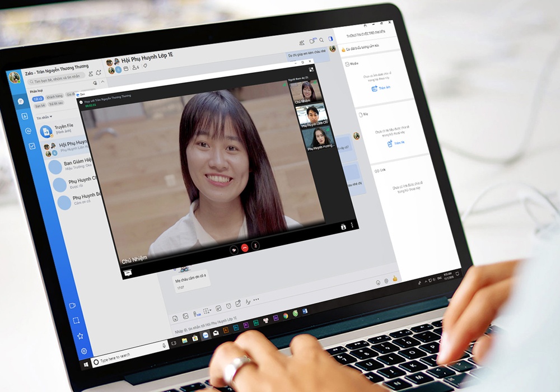Click the sticker icon in chat toolbar
Screen dimensions: 560x392
(175, 317)
